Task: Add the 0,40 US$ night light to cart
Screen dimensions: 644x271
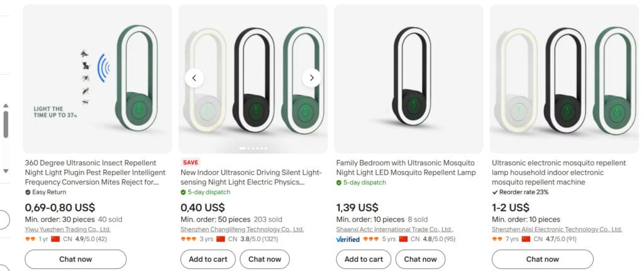Action: (208, 259)
